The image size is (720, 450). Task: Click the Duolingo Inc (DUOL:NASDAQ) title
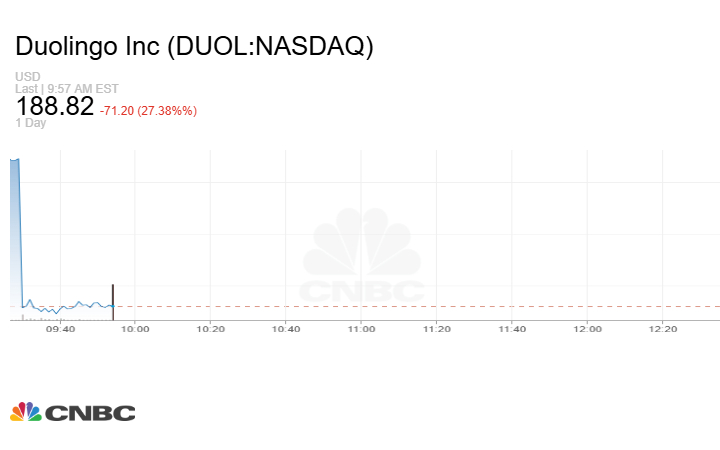pyautogui.click(x=195, y=47)
